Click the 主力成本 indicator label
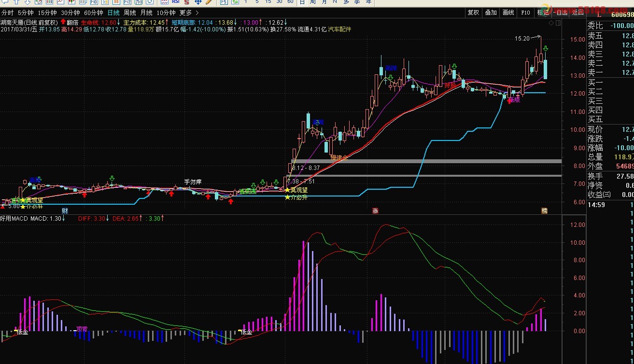Viewport: 634px width, 364px height. click(x=136, y=22)
